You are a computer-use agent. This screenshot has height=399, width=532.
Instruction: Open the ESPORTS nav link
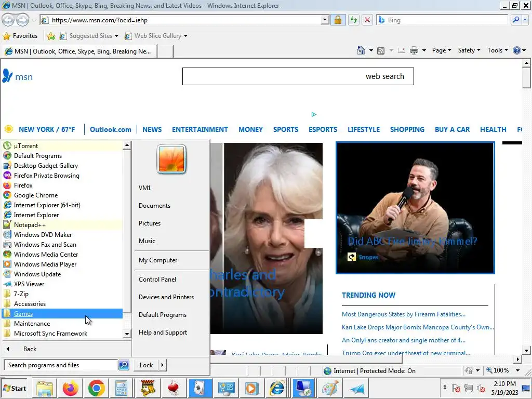click(x=323, y=129)
